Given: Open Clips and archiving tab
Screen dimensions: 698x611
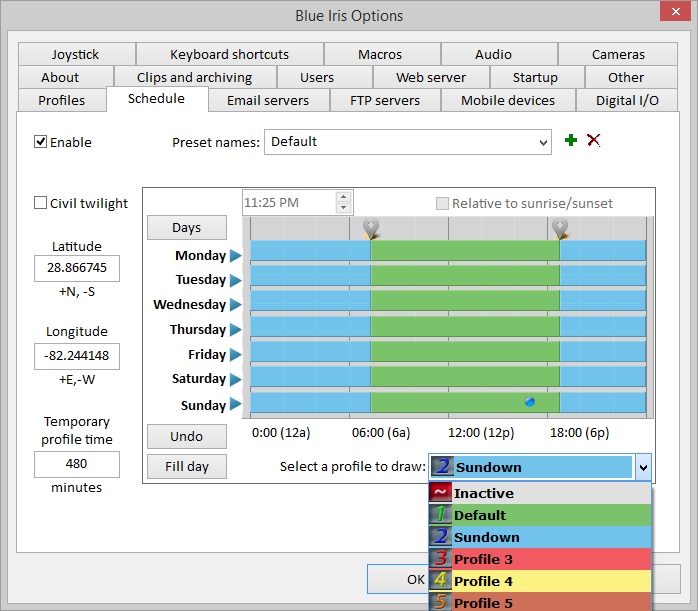Looking at the screenshot, I should click(x=195, y=77).
